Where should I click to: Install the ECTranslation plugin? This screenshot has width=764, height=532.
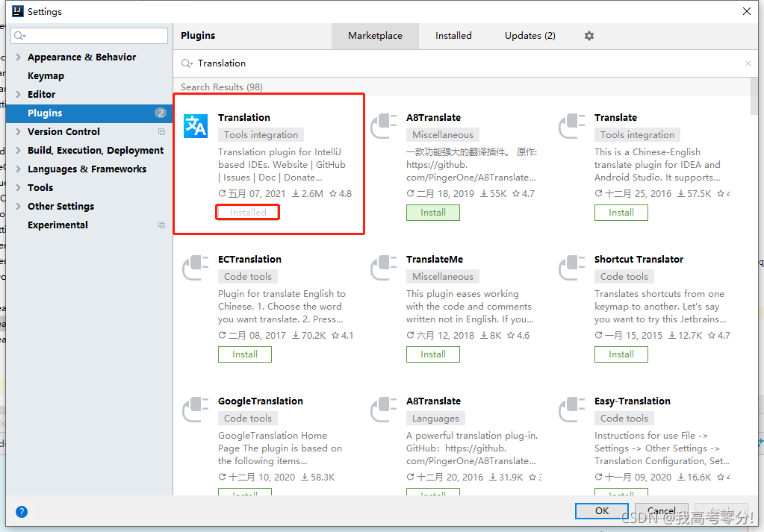coord(245,354)
